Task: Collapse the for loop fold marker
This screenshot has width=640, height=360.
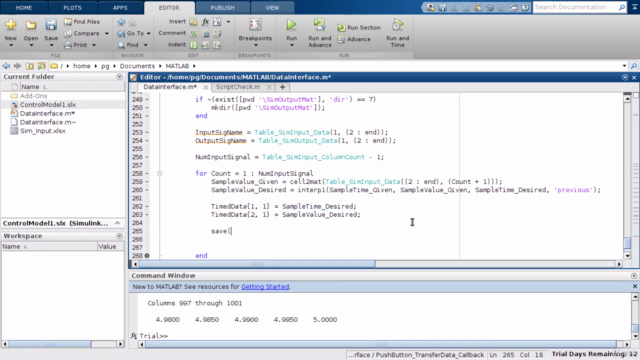Action: (160, 173)
